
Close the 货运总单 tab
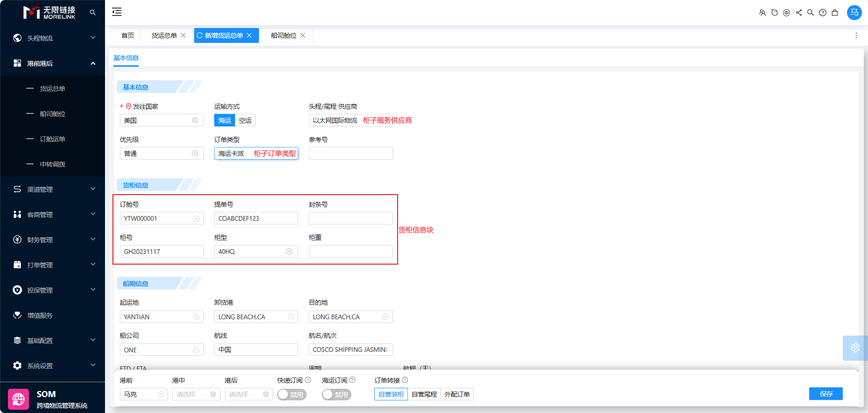pos(183,35)
